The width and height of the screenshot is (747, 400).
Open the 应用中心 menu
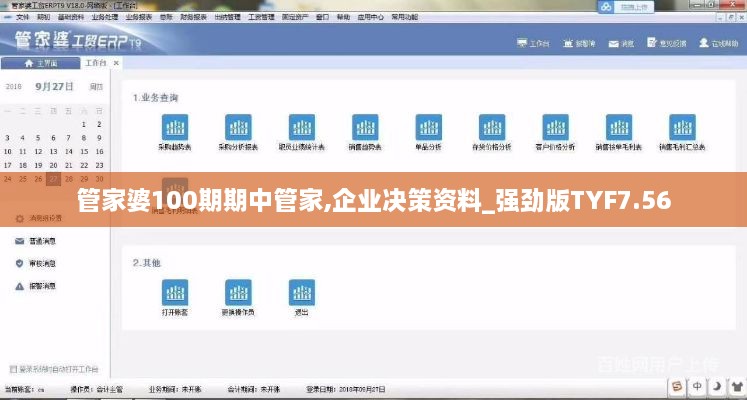(x=371, y=17)
